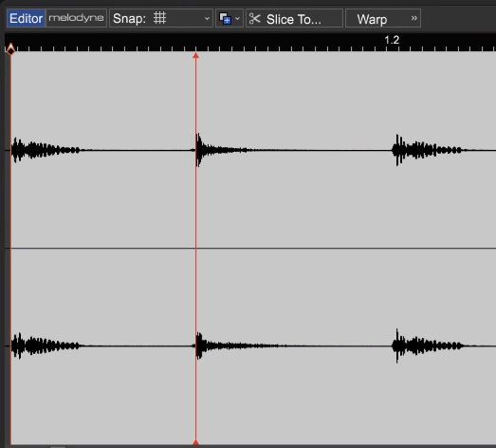Open the melodyne tab
Viewport: 496px width, 448px height.
pos(76,18)
